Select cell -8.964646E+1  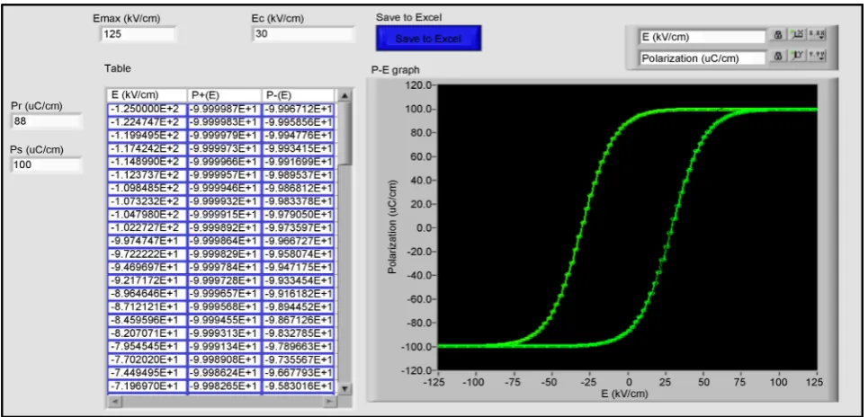point(147,294)
